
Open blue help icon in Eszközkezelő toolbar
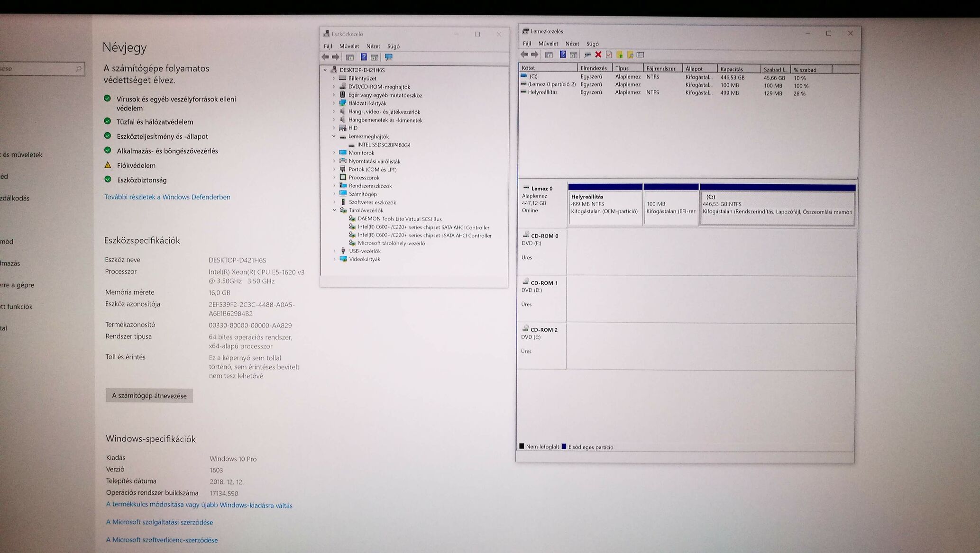[364, 57]
